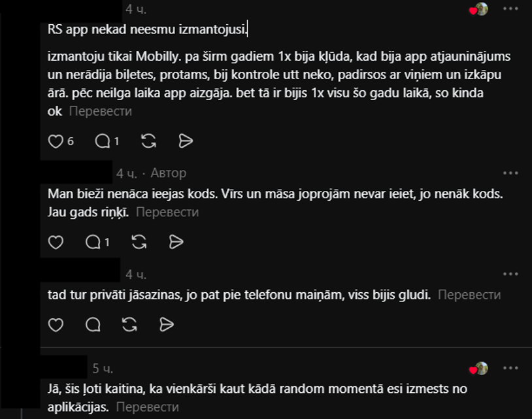Open more options on the 5 ч. comment

(510, 368)
